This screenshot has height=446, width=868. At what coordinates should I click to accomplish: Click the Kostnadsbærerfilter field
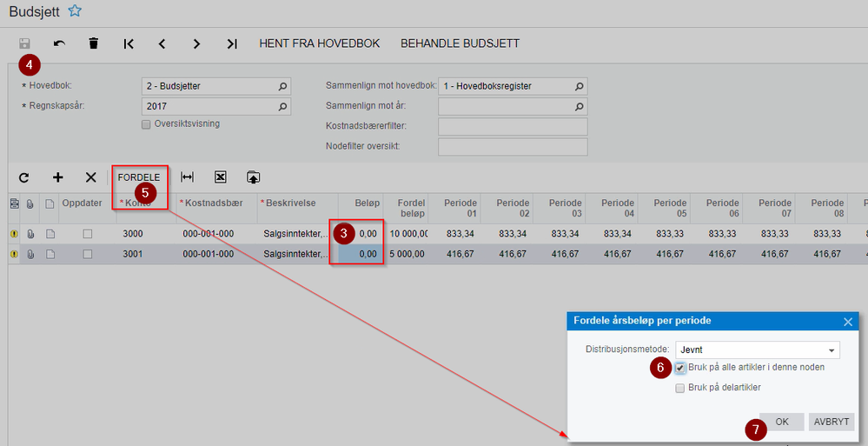513,127
